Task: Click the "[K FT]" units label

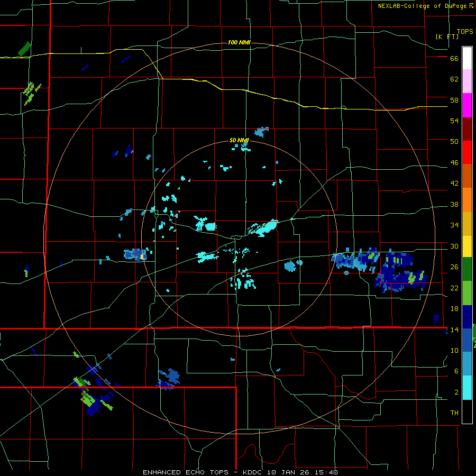Action: tap(447, 36)
